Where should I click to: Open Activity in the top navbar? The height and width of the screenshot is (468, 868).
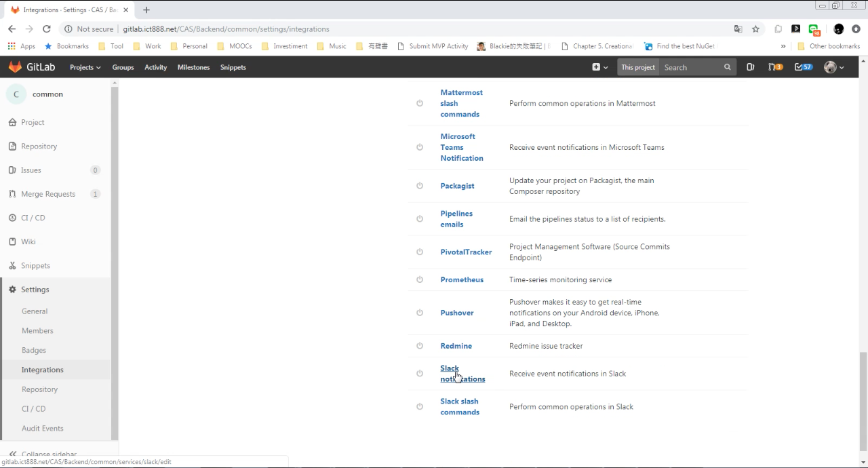(x=155, y=67)
